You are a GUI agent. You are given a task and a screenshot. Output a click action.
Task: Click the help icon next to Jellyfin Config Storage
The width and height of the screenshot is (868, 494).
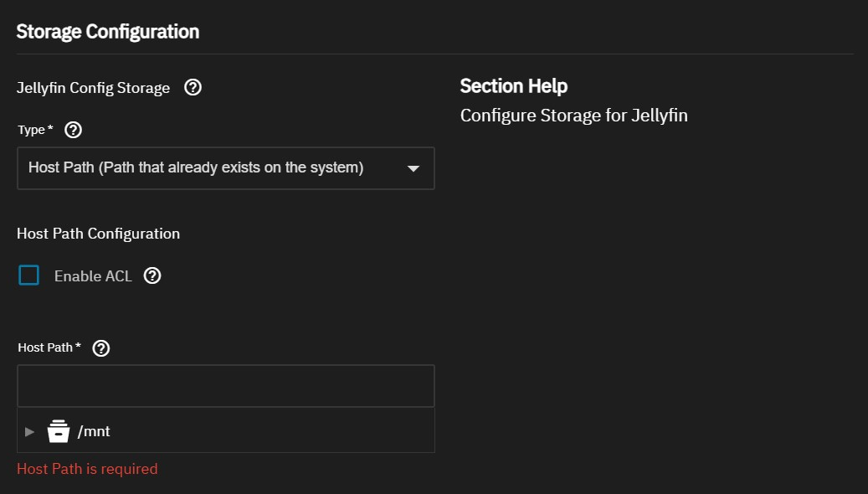click(x=193, y=87)
